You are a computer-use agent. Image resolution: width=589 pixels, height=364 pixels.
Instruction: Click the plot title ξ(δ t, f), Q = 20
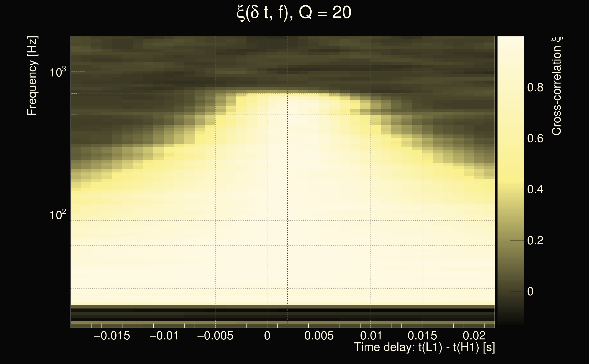[294, 13]
